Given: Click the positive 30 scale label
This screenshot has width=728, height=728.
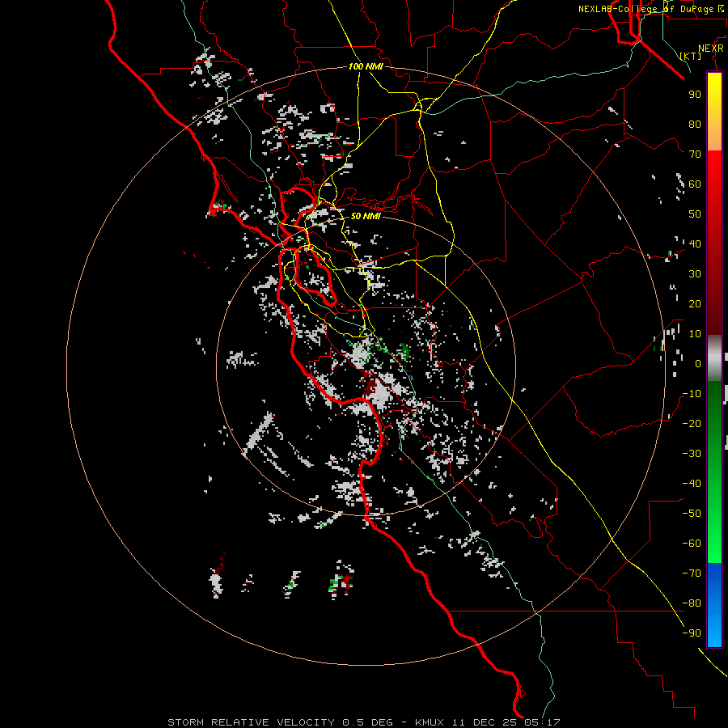Looking at the screenshot, I should pos(695,274).
